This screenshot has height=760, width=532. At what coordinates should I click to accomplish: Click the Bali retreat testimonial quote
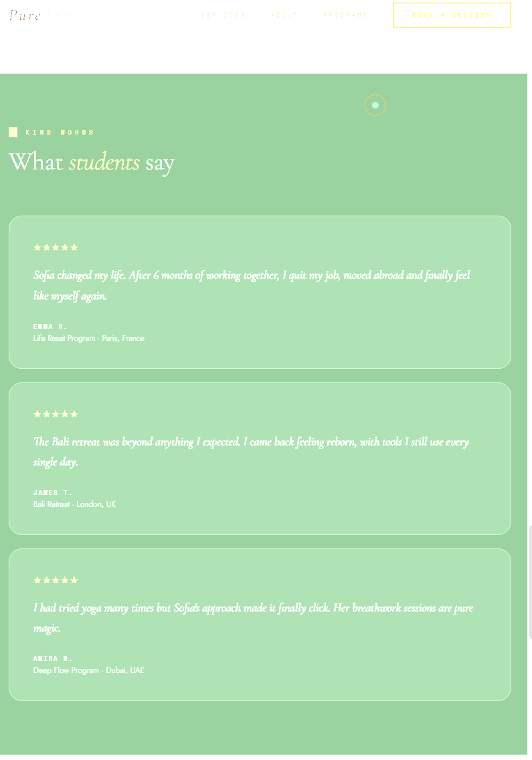251,452
